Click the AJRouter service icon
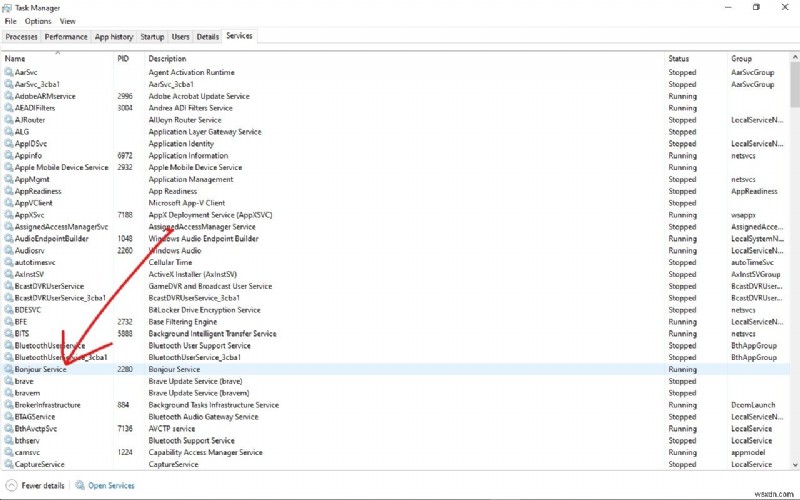 pyautogui.click(x=9, y=120)
